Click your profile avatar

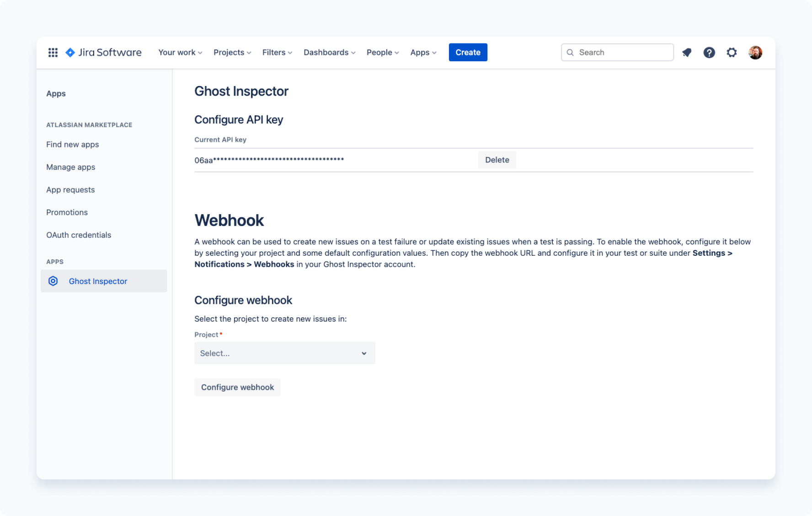756,52
